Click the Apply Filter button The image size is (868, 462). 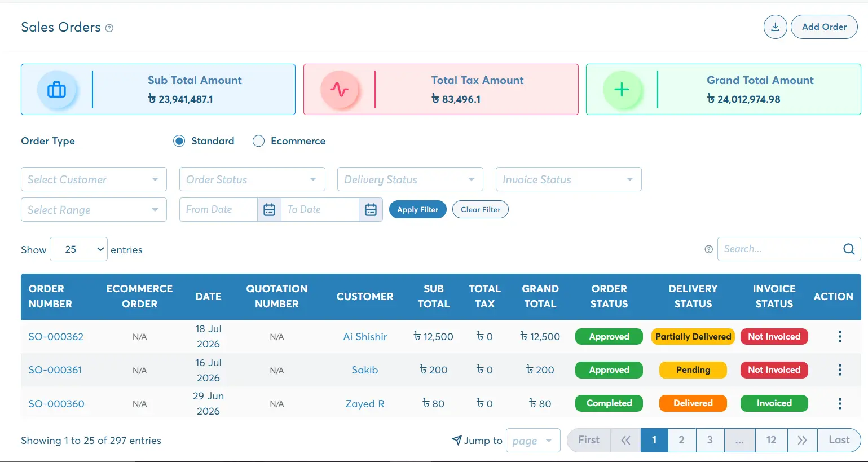click(x=417, y=209)
